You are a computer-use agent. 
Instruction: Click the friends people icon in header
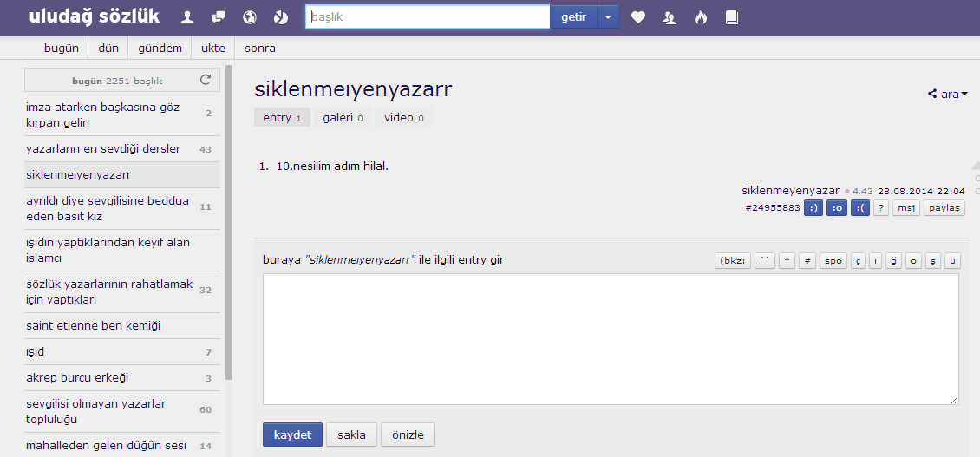[x=670, y=17]
